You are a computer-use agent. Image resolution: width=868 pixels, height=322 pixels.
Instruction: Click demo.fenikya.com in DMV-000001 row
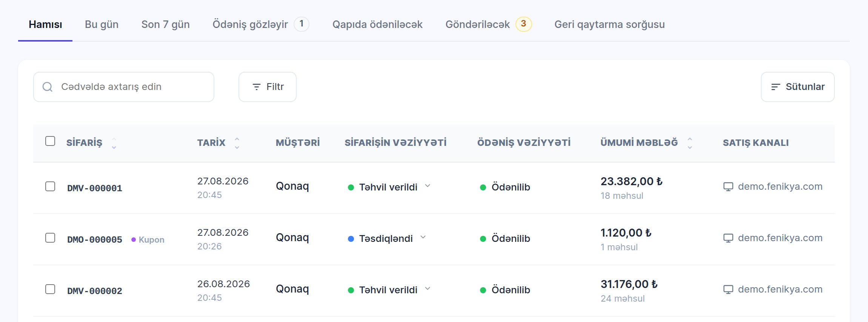pyautogui.click(x=780, y=187)
